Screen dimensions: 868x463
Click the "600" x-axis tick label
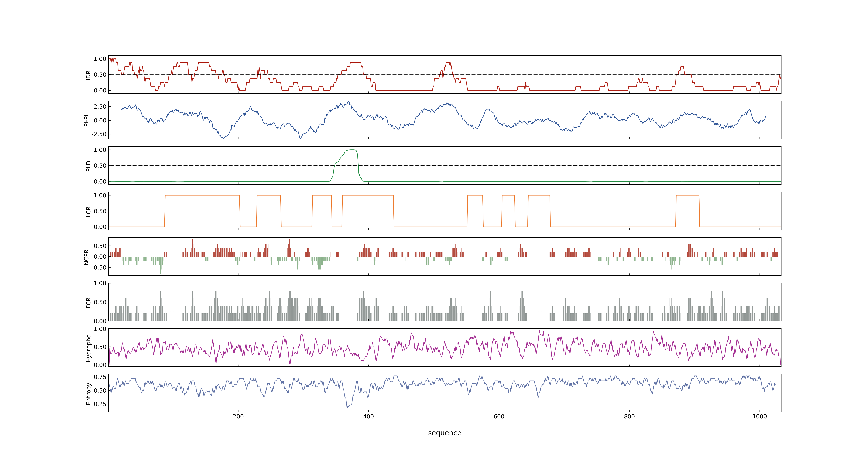pos(499,416)
